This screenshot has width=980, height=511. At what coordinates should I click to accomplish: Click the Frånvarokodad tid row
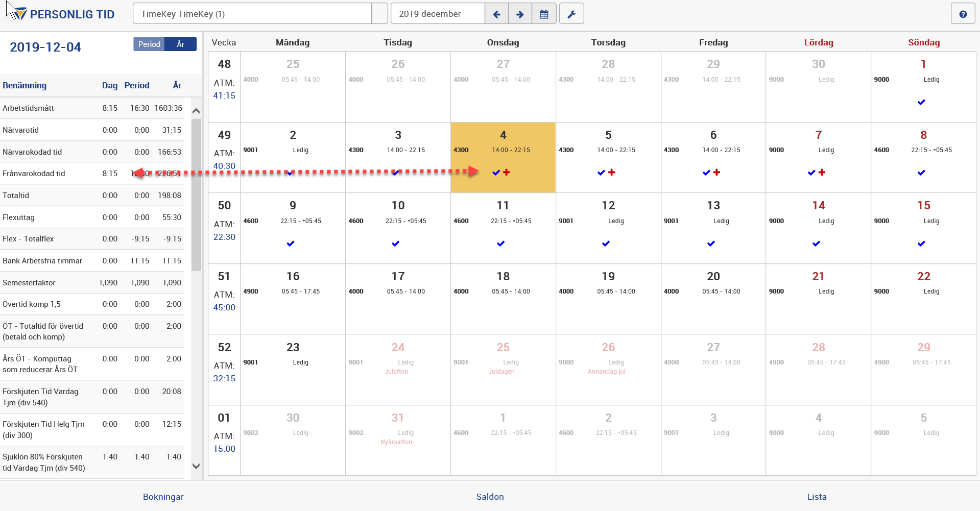[92, 174]
